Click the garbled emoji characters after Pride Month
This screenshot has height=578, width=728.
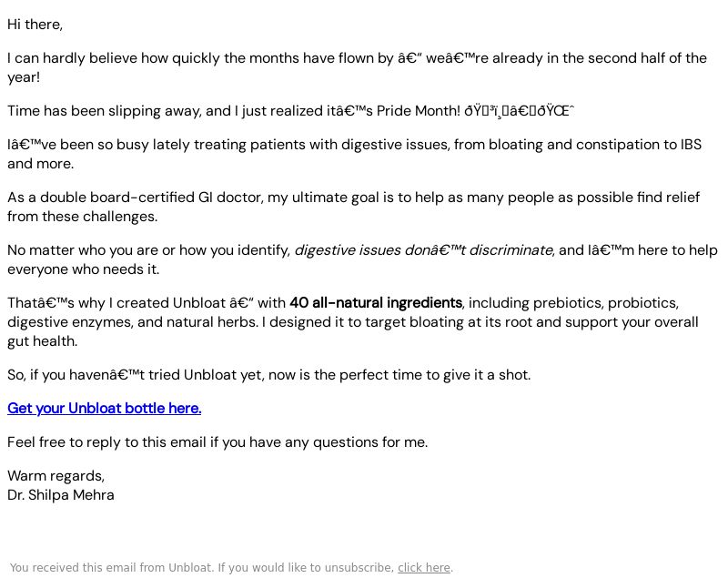pos(520,111)
